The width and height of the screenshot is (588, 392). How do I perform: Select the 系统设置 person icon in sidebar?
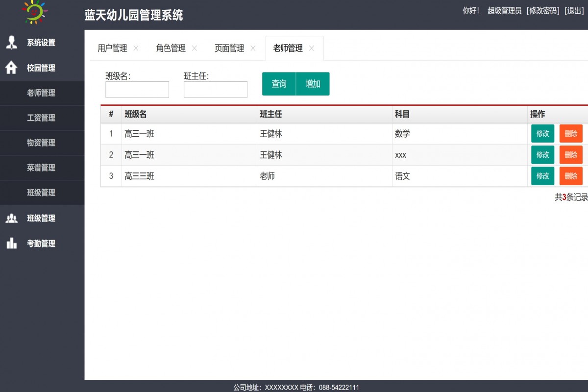pyautogui.click(x=11, y=43)
